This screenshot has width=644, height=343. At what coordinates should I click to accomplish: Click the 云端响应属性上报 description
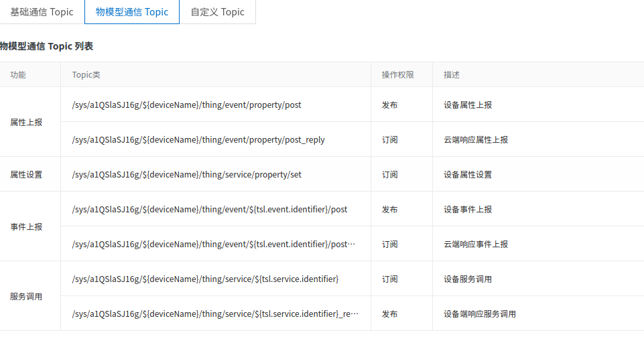pos(476,140)
